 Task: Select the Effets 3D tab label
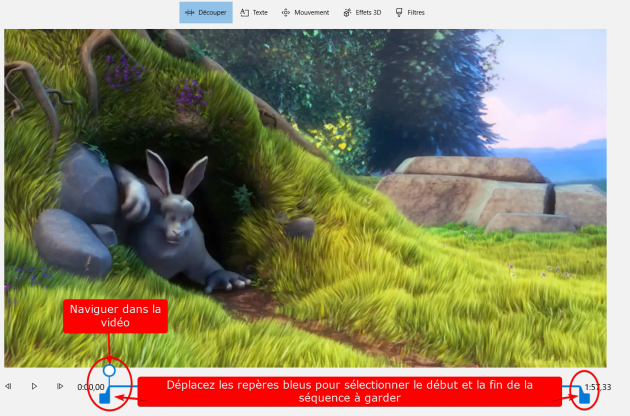click(369, 13)
